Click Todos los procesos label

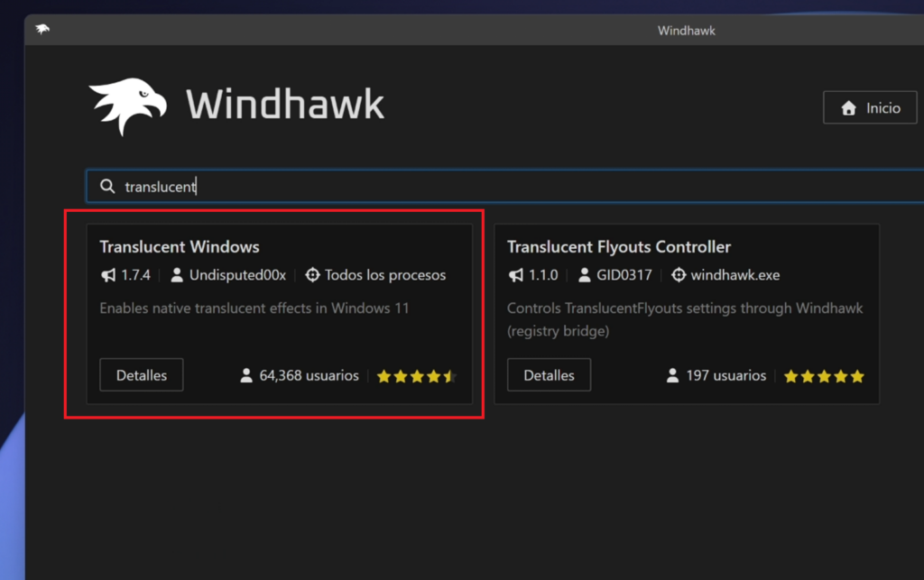pos(385,275)
